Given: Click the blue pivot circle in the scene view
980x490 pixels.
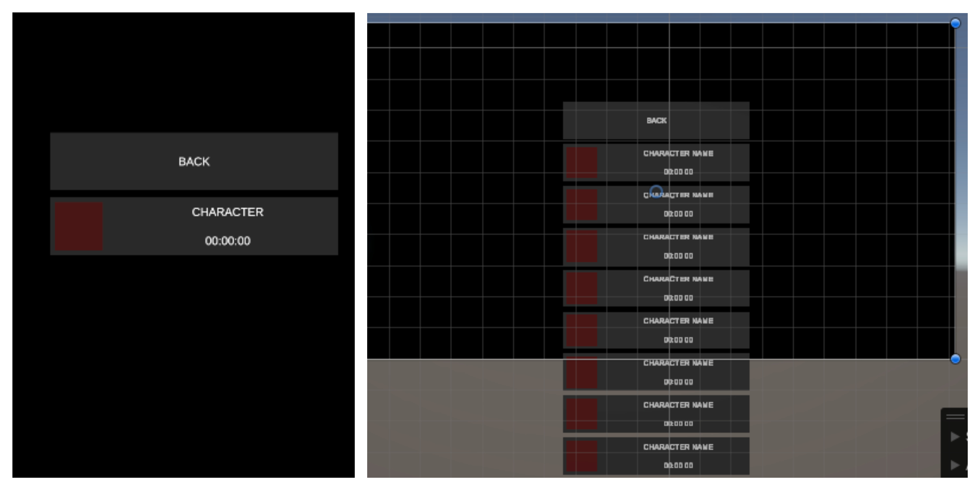Looking at the screenshot, I should click(656, 191).
